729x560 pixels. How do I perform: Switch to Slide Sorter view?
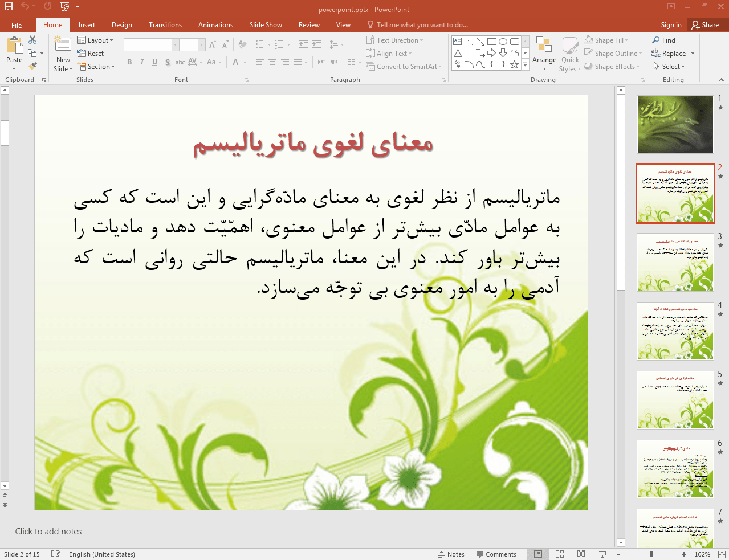[x=560, y=554]
